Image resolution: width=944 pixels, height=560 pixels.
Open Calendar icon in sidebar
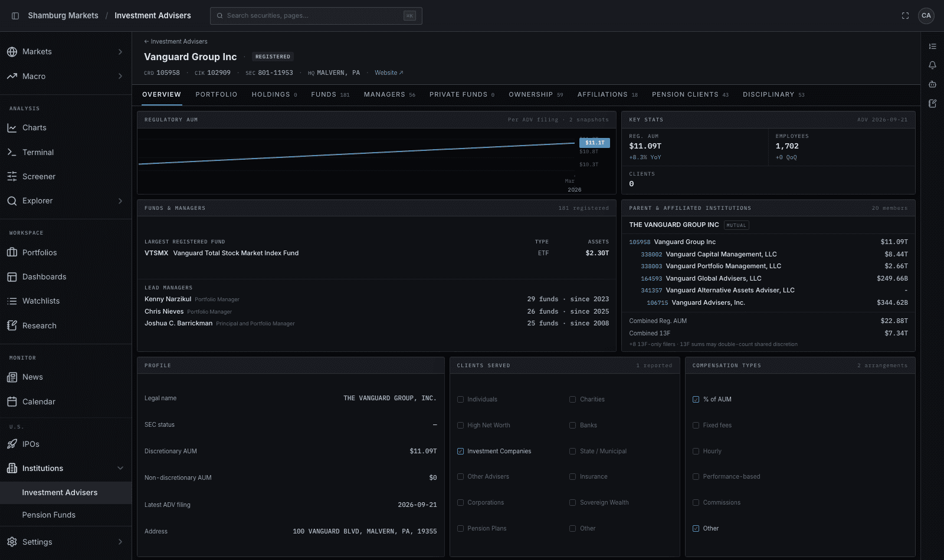pyautogui.click(x=12, y=401)
